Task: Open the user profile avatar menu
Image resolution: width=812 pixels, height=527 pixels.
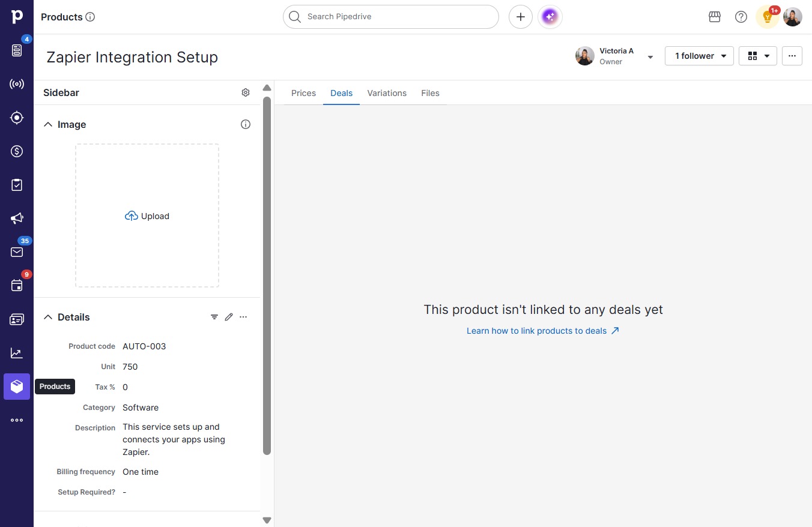Action: click(x=793, y=17)
